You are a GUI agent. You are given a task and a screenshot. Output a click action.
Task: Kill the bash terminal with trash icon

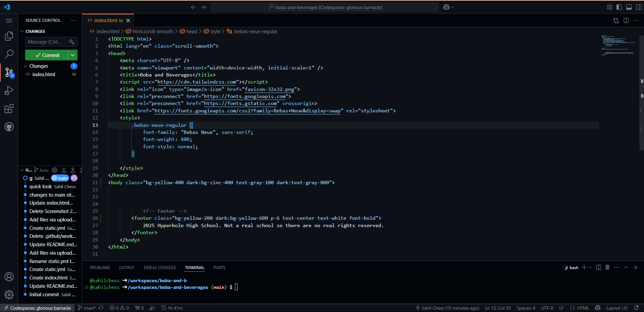tap(607, 267)
